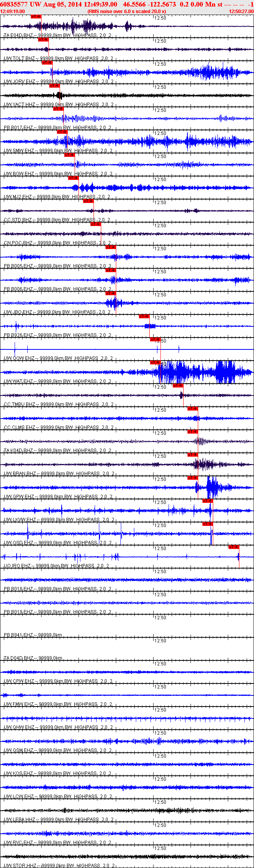Click the red pick marker on UW YACT trace
This screenshot has height=868, width=254.
pyautogui.click(x=55, y=86)
